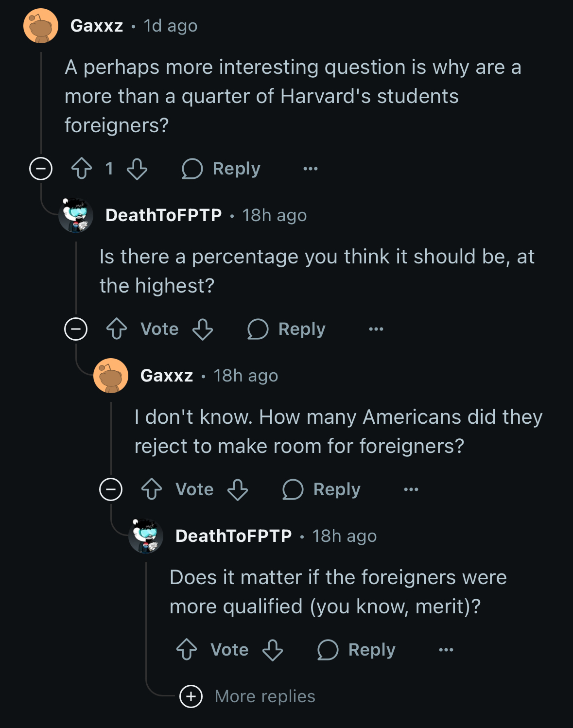Open options menu on Gaxxz's top comment
The image size is (573, 728).
pos(311,169)
